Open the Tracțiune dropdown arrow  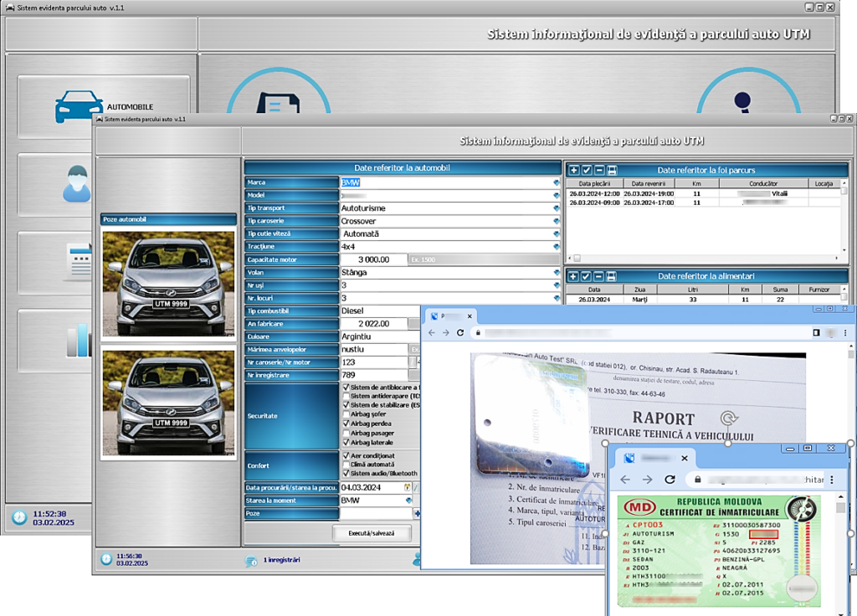pyautogui.click(x=556, y=247)
